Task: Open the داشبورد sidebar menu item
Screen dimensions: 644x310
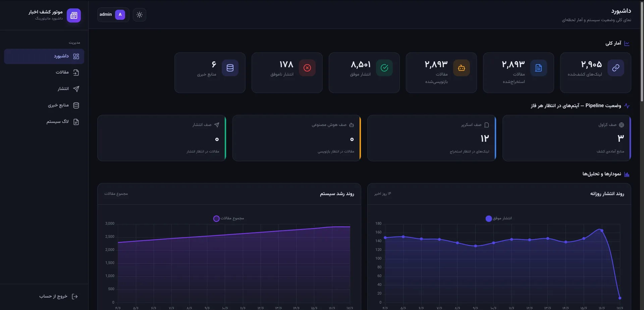Action: click(x=44, y=56)
